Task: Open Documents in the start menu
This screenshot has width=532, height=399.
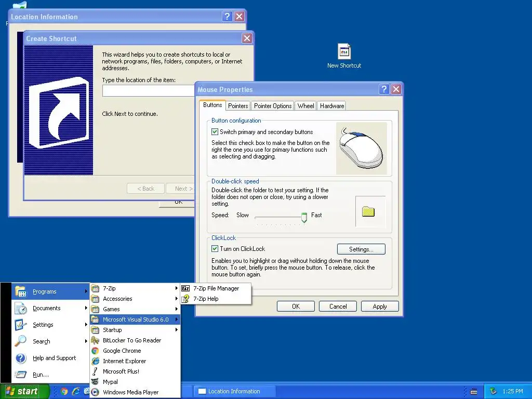Action: (50, 308)
